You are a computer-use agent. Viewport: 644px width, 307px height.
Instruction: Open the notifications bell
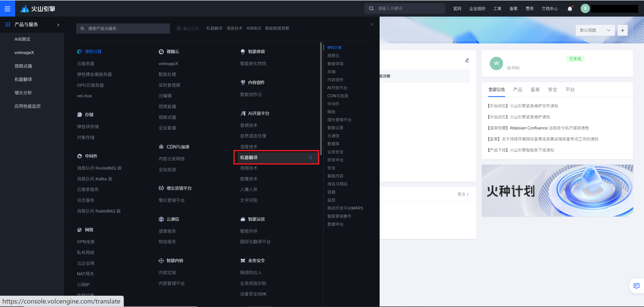coord(570,9)
